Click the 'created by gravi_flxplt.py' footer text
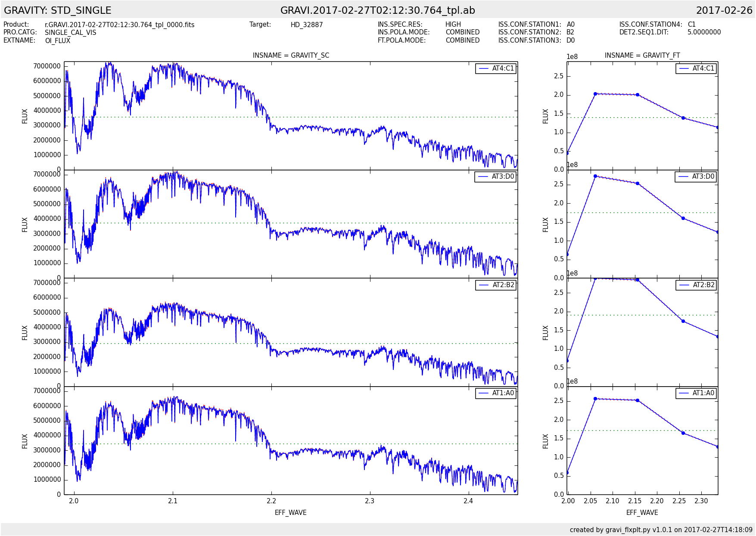 (x=661, y=530)
